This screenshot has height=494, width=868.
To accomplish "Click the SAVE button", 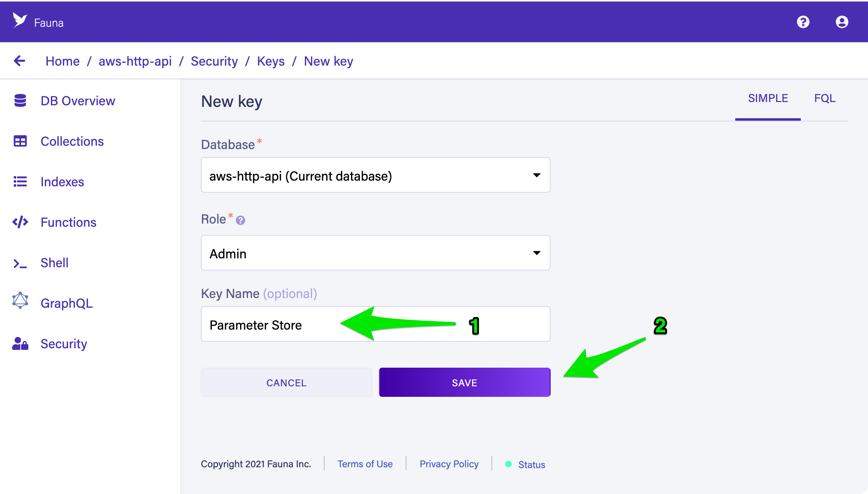I will [464, 382].
